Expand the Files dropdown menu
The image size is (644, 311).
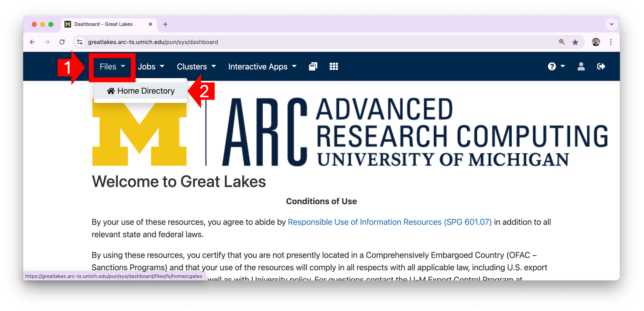(x=112, y=67)
